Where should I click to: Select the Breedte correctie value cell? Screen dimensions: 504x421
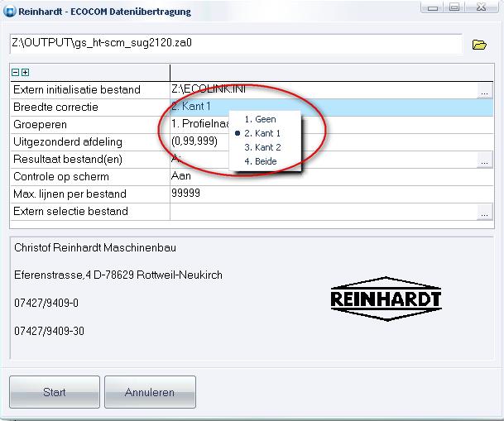click(x=331, y=108)
